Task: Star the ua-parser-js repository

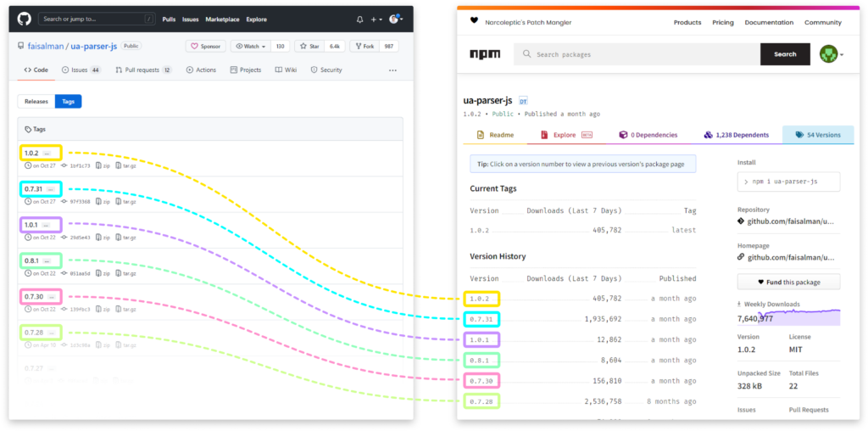Action: [310, 47]
